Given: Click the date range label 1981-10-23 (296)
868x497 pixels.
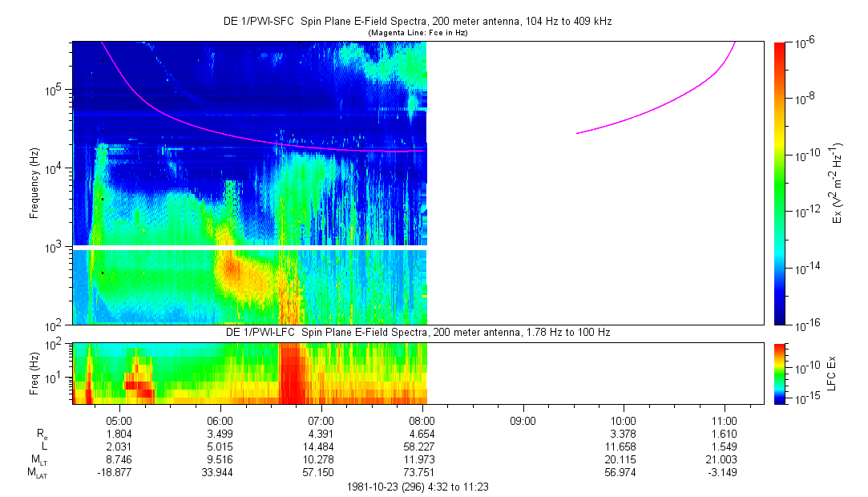Looking at the screenshot, I should (x=417, y=487).
